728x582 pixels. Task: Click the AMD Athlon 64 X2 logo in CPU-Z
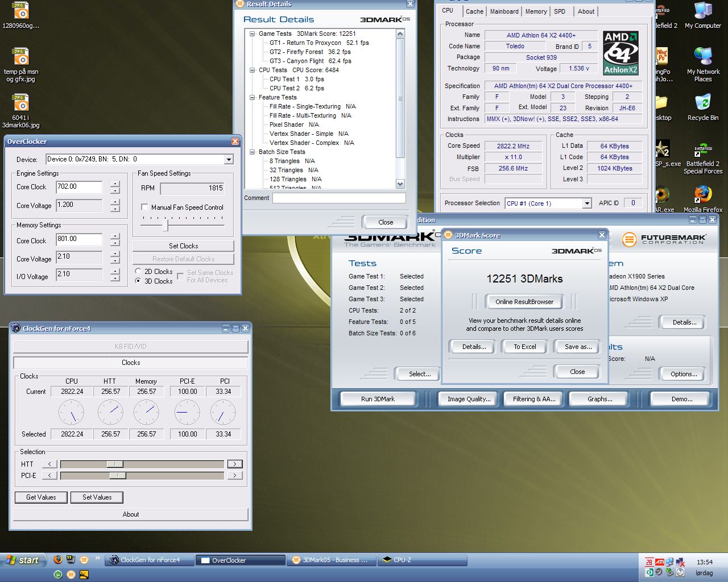(621, 53)
